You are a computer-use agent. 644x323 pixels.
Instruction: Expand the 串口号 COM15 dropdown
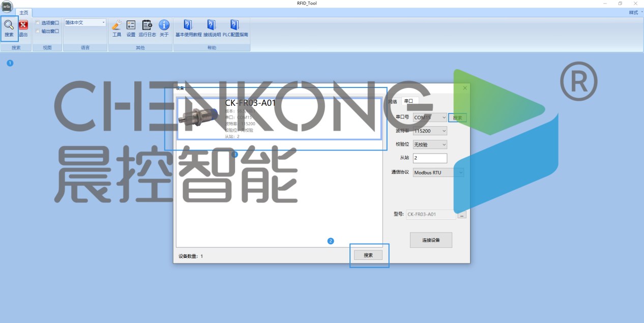point(430,118)
